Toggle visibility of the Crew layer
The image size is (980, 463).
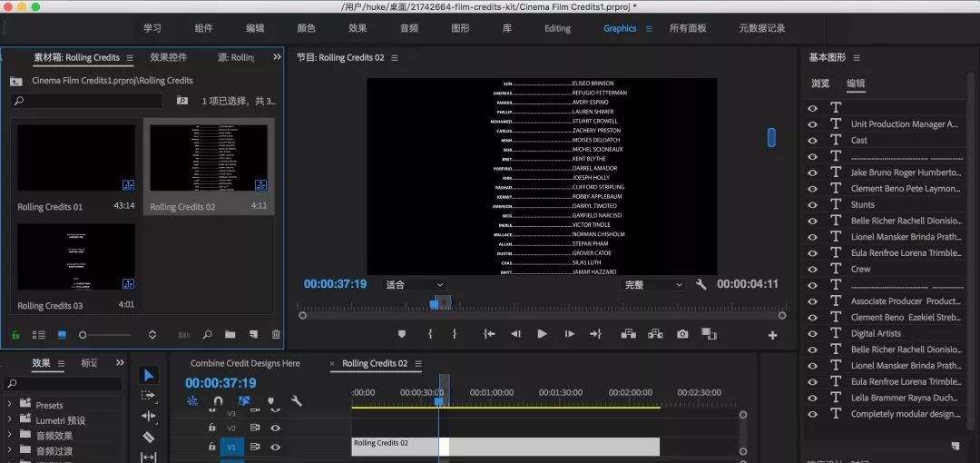812,270
